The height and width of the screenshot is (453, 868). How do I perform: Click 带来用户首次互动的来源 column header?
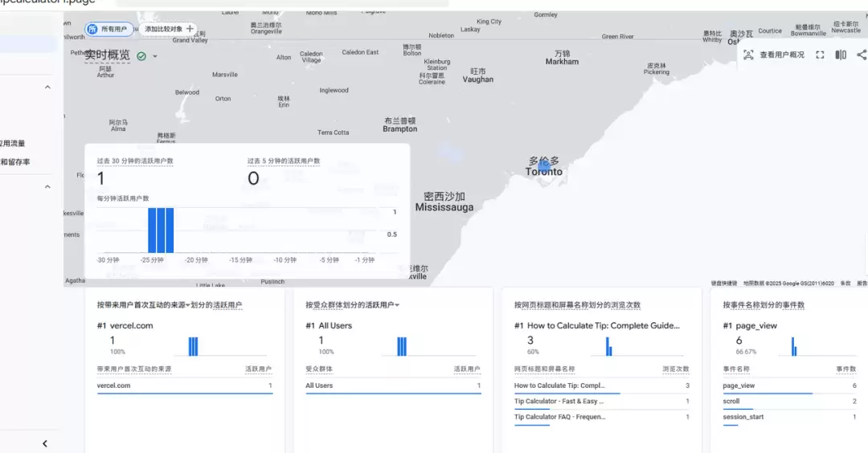(x=134, y=369)
